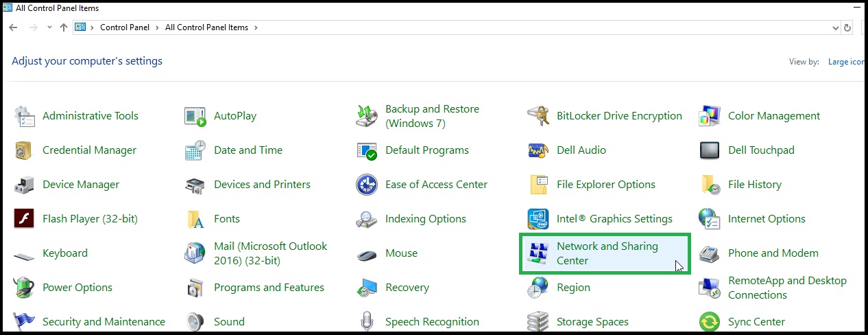Click the All Control Panel Items breadcrumb
Screen dimensions: 868x335
pos(207,27)
